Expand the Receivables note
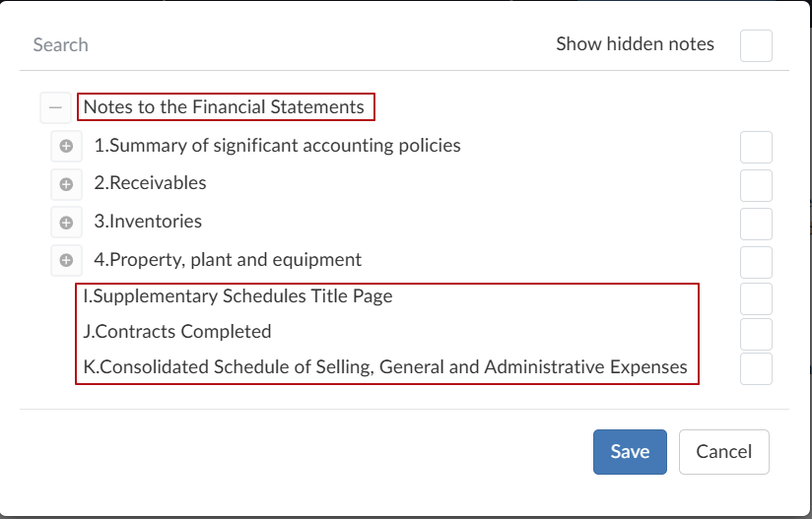Viewport: 812px width, 519px height. [x=67, y=184]
